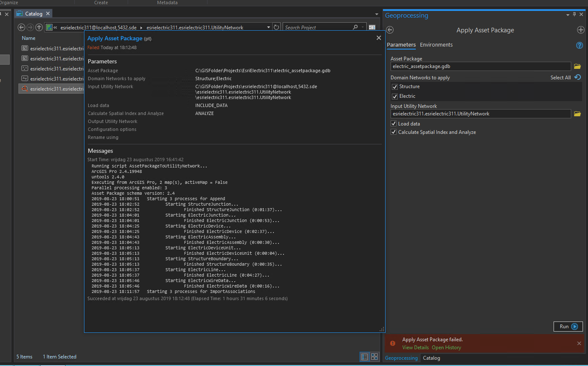Image resolution: width=588 pixels, height=366 pixels.
Task: Close the Apply Asset Package messages popup
Action: pyautogui.click(x=379, y=38)
